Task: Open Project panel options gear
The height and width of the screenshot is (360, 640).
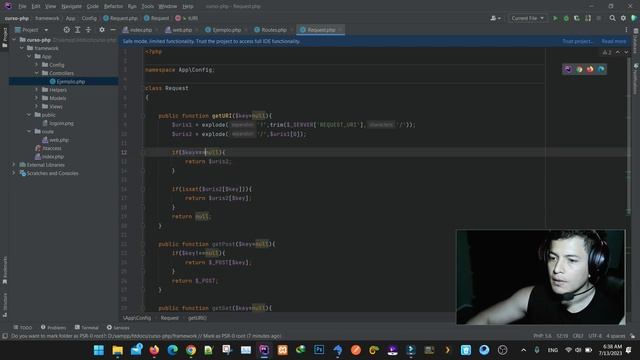Action: point(102,30)
